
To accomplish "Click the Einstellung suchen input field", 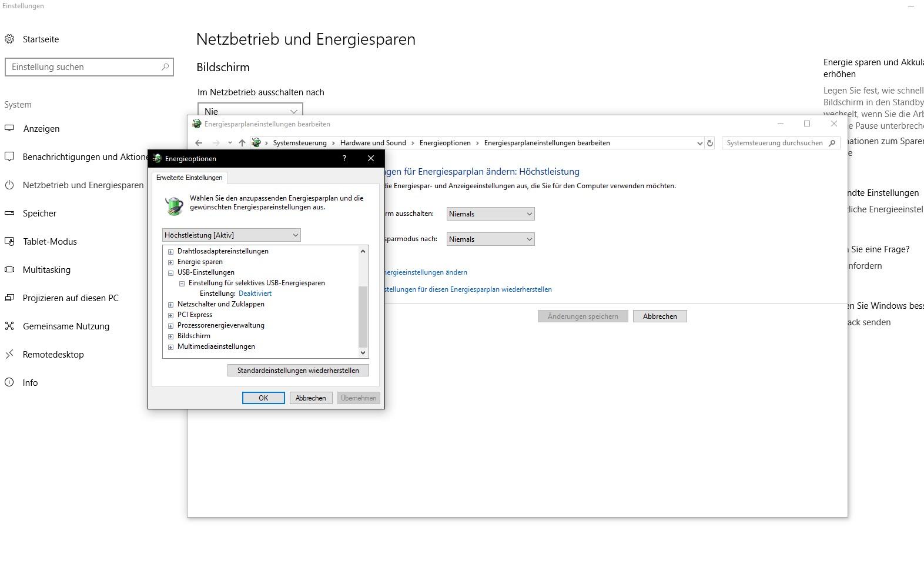I will (x=89, y=67).
